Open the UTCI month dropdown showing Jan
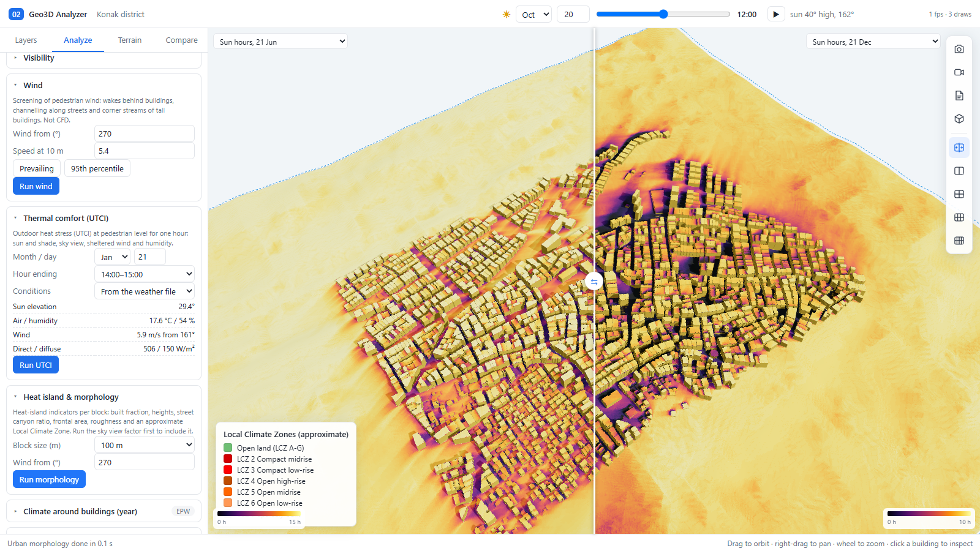The image size is (980, 551). pos(113,257)
